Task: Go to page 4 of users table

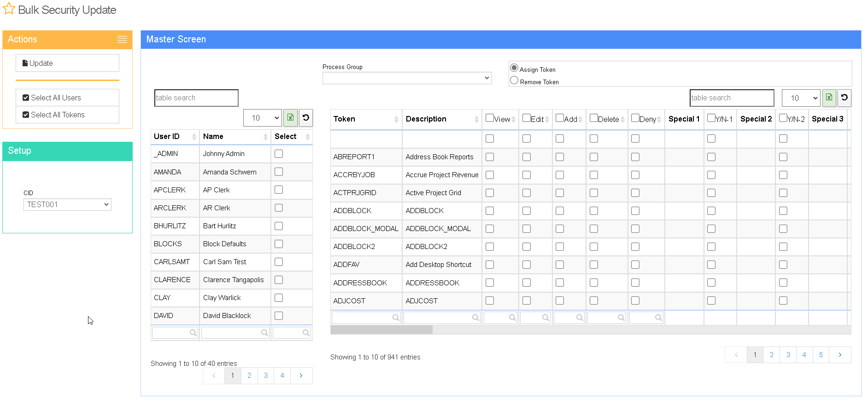Action: (282, 376)
